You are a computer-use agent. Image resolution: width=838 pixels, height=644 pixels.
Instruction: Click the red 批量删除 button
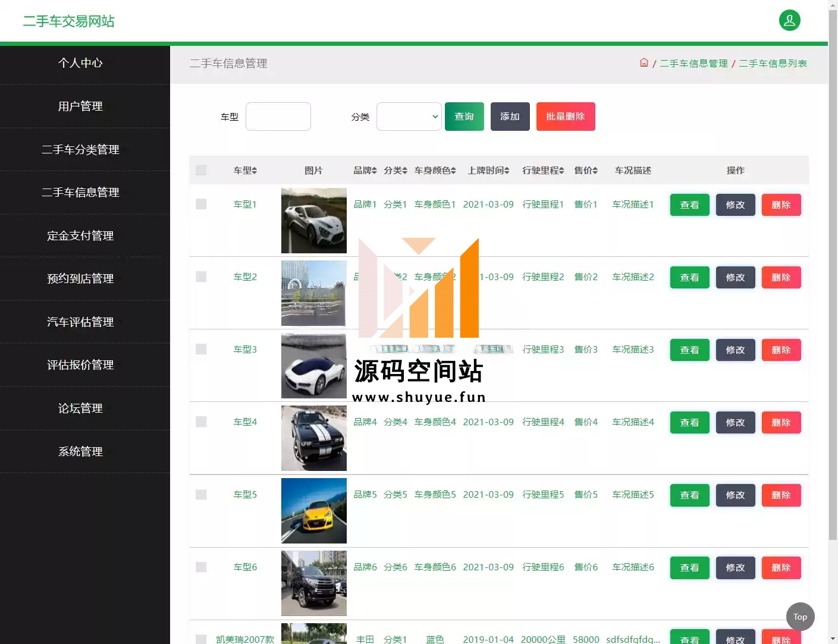(566, 117)
